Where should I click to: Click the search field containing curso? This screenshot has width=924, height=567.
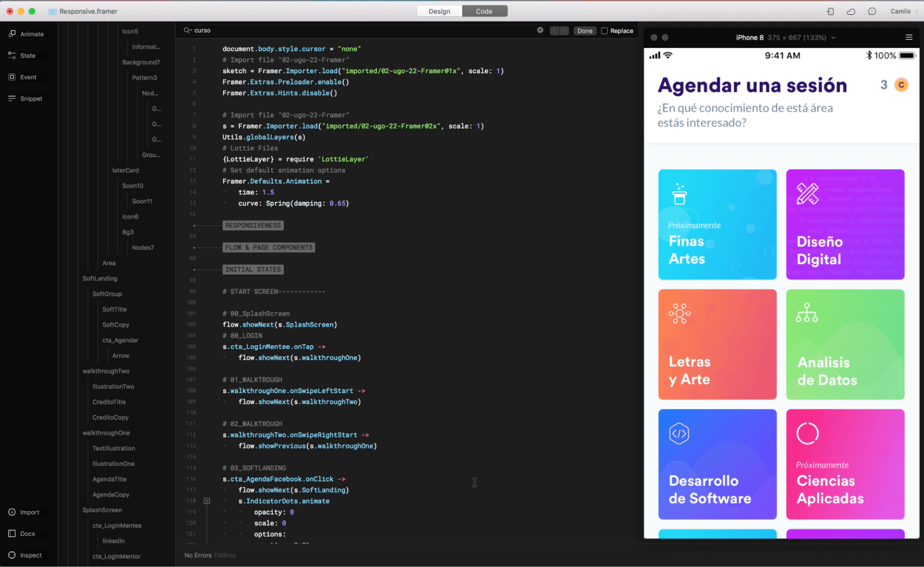coord(363,31)
